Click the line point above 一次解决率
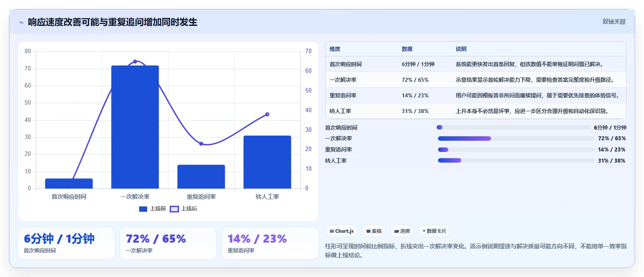Viewport: 644px width, 277px height. 135,62
